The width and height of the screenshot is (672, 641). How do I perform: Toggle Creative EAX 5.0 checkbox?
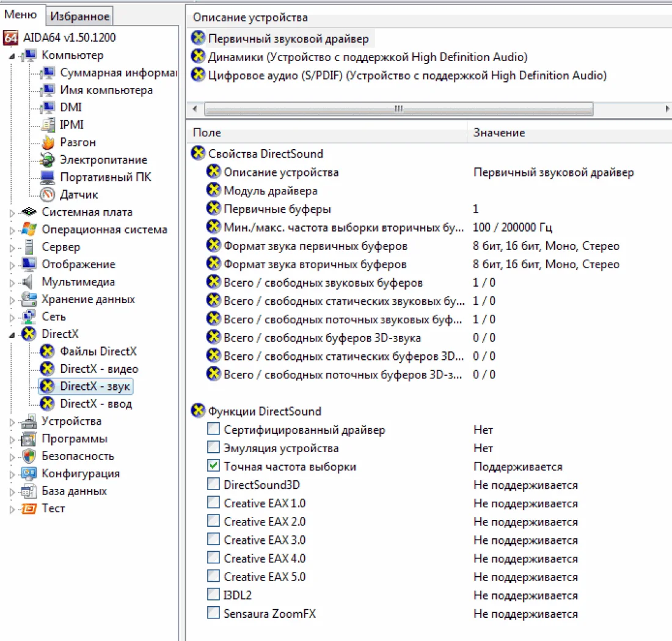pyautogui.click(x=213, y=576)
